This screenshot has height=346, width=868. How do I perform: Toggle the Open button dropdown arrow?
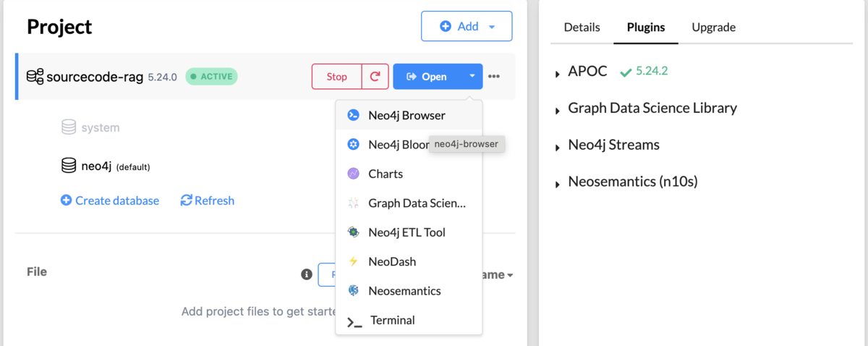[472, 77]
